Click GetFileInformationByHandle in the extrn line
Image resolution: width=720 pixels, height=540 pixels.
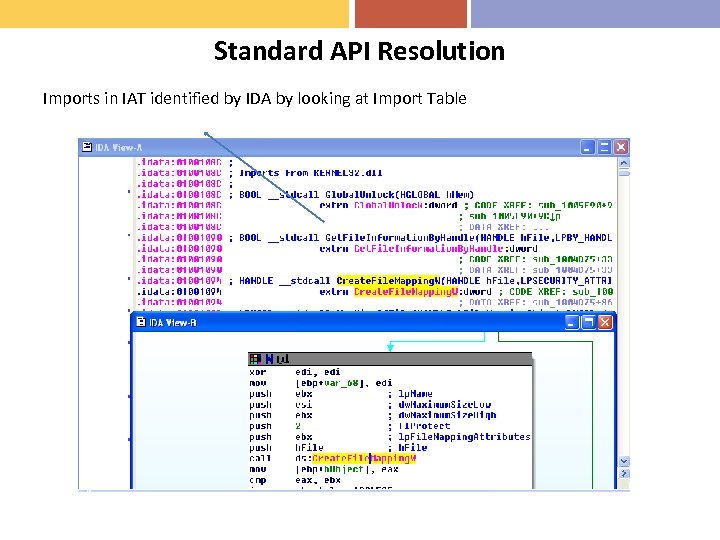(428, 248)
